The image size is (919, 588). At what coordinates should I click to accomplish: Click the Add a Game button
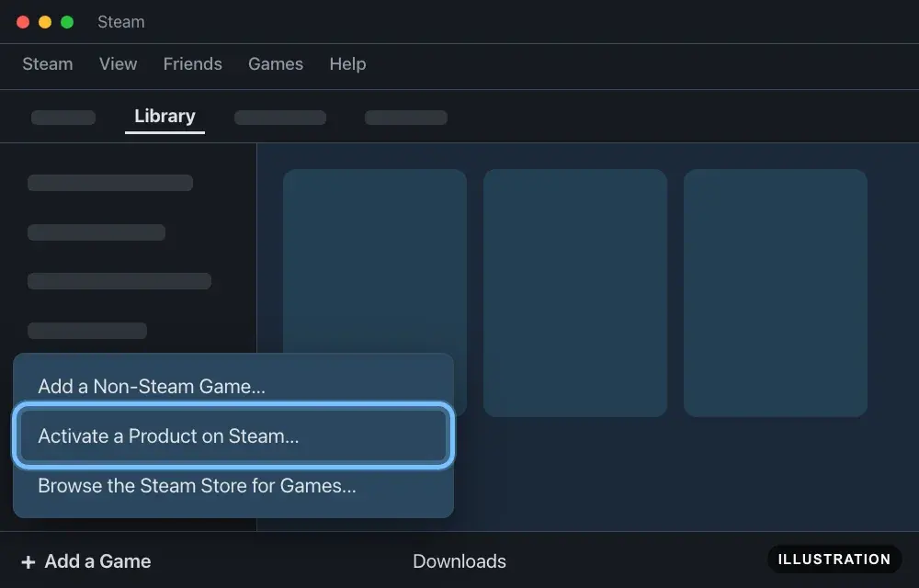[86, 561]
